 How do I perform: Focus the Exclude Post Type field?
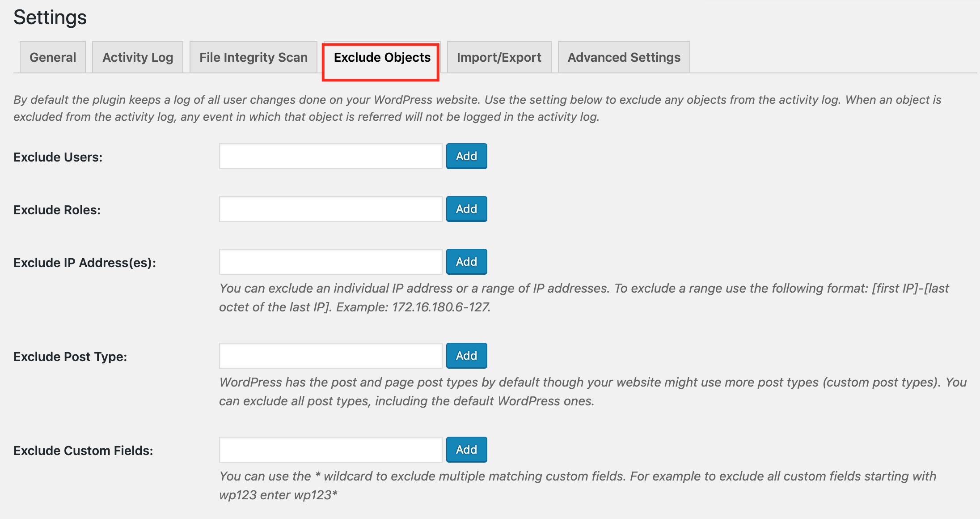(331, 356)
